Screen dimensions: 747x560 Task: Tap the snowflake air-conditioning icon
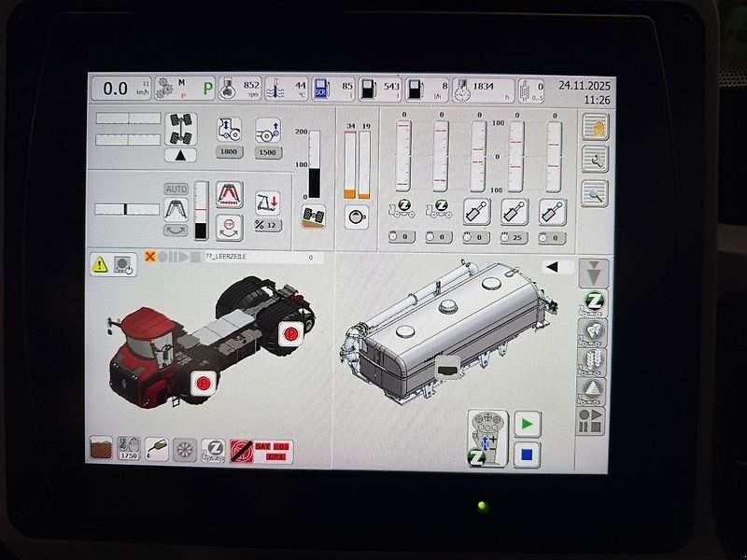pyautogui.click(x=185, y=450)
